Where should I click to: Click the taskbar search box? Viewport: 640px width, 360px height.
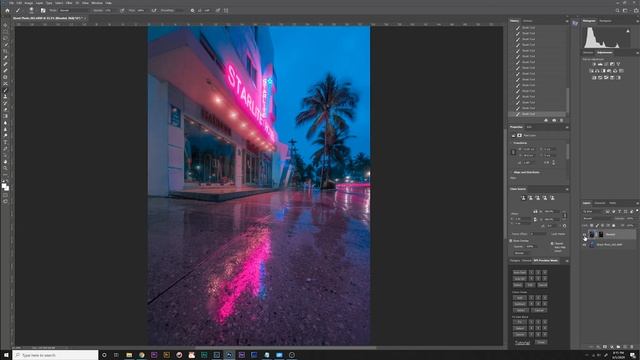(56, 355)
